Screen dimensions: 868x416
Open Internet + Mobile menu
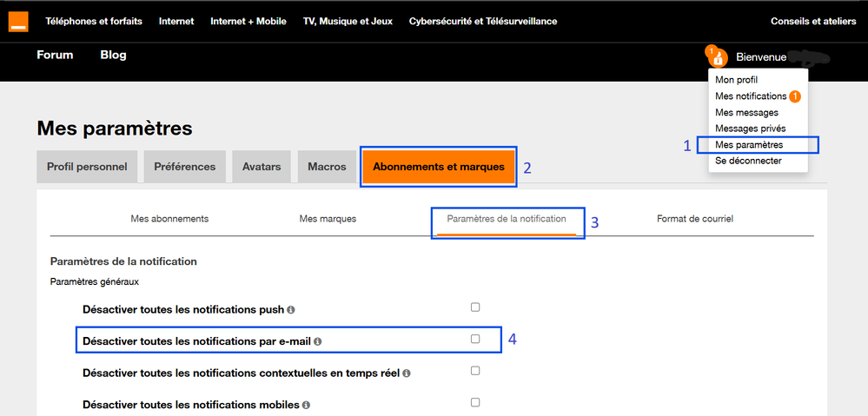pyautogui.click(x=248, y=22)
